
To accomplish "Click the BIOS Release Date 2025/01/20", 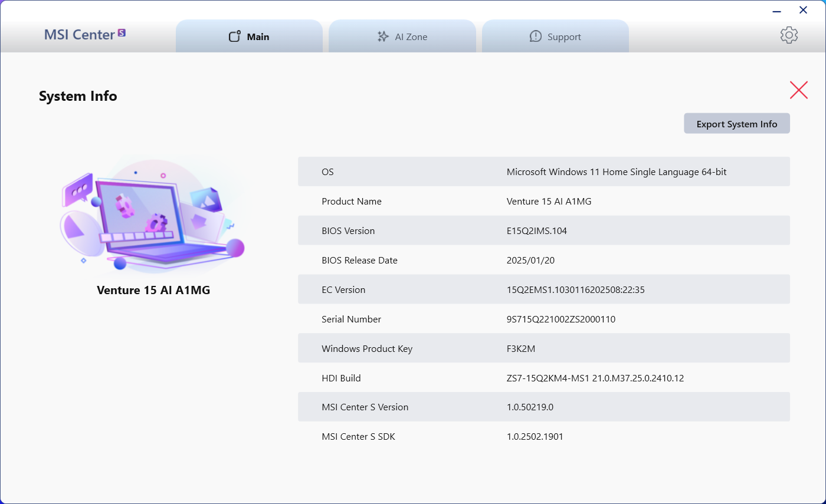I will pos(530,261).
